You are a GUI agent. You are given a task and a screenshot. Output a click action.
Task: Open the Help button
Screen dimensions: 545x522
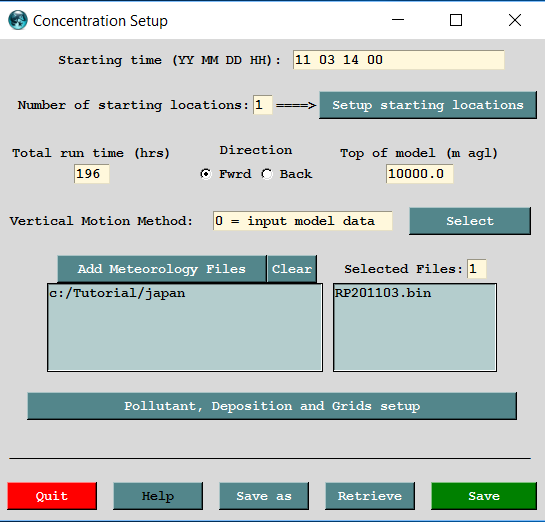(x=158, y=496)
